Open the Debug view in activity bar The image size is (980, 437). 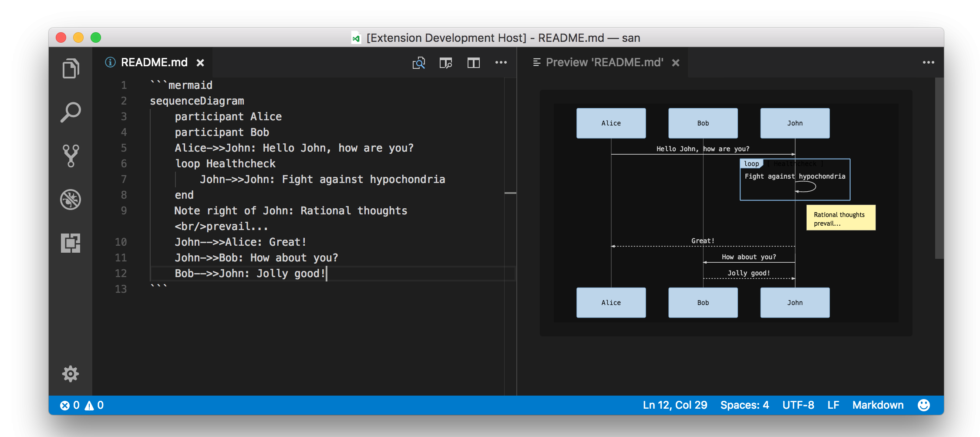coord(71,200)
